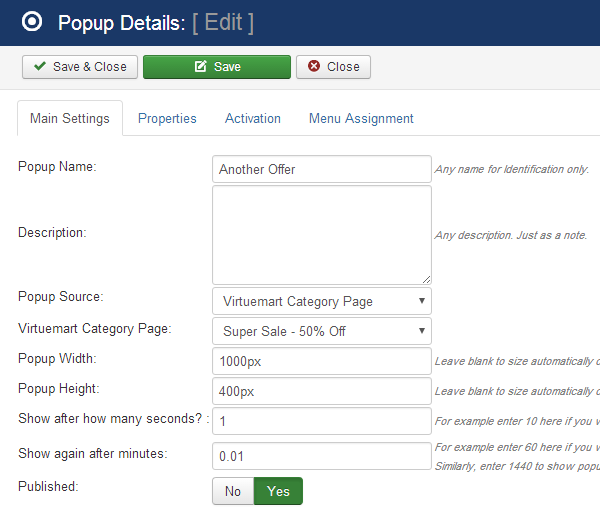Switch to the Properties tab
Image resolution: width=600 pixels, height=521 pixels.
tap(167, 118)
